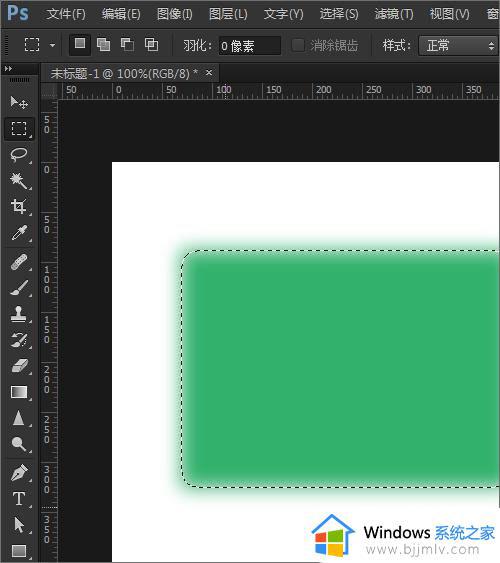Open the 样式 style dropdown
This screenshot has height=563, width=500.
459,45
